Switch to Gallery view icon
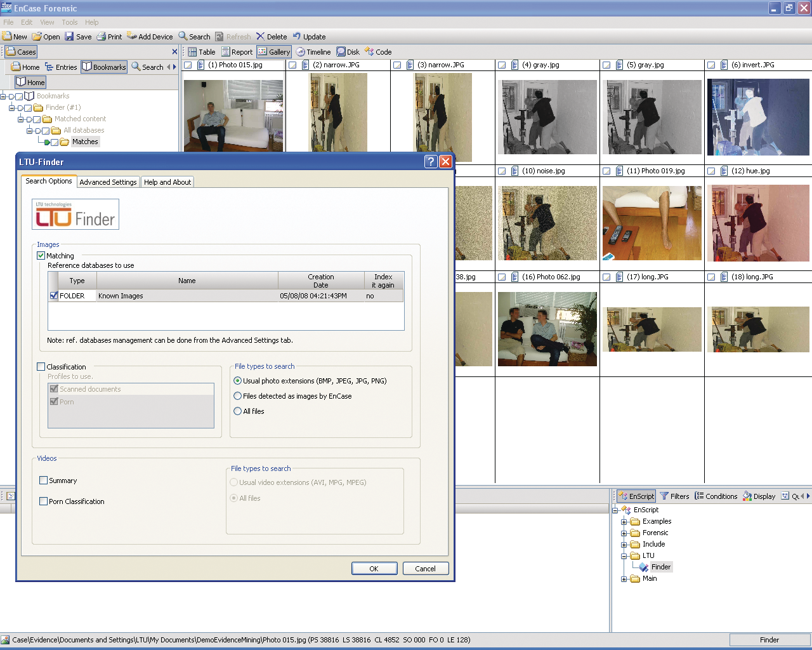Screen dimensions: 812x650 263,52
